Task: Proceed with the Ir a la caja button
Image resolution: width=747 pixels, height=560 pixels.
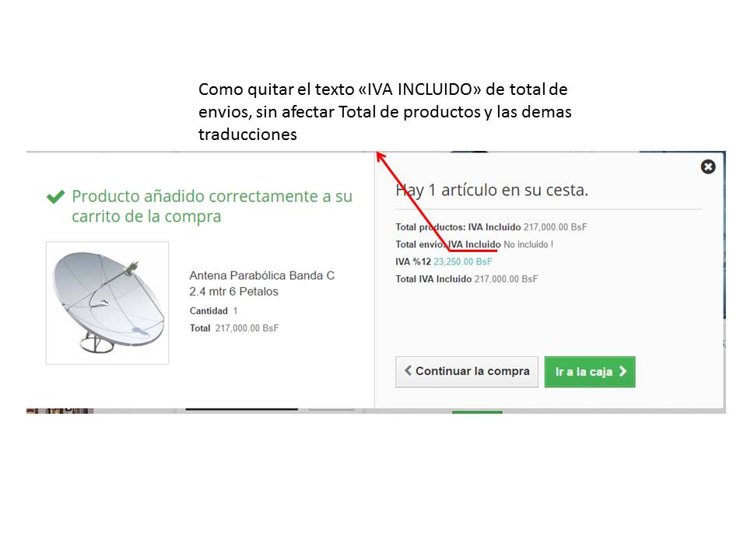Action: pos(590,372)
